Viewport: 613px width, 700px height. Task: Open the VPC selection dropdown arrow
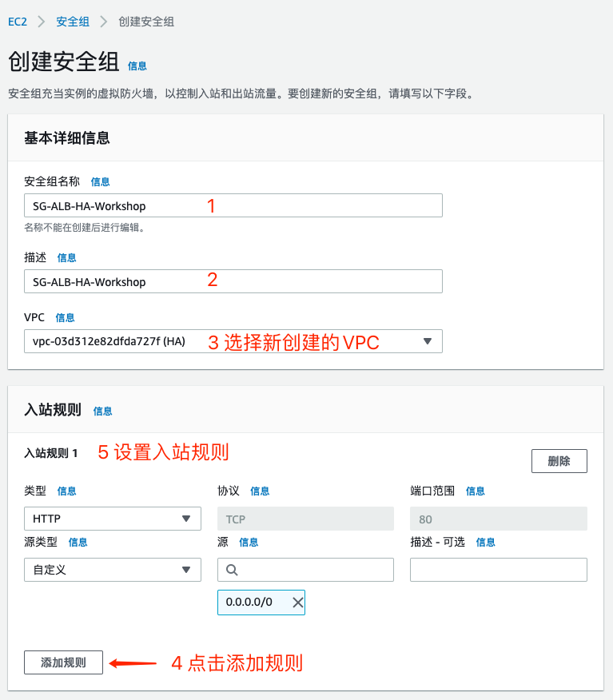(428, 340)
